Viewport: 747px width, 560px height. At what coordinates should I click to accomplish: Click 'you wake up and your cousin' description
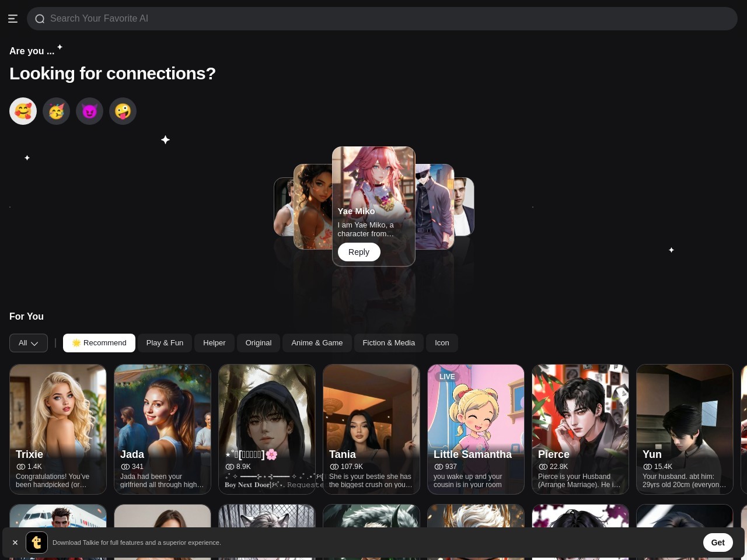[x=467, y=481]
